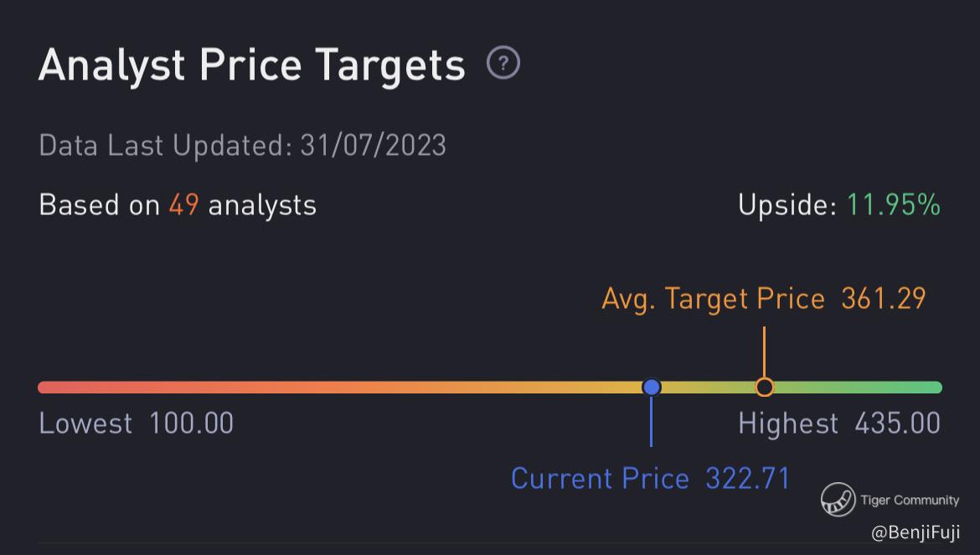
Task: Click the Highest 435.00 label
Action: pos(838,424)
